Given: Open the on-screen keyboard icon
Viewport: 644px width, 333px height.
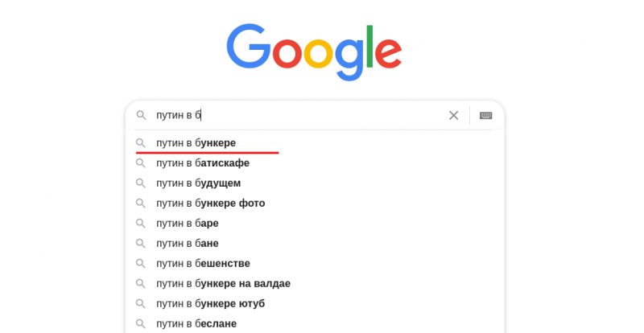Looking at the screenshot, I should click(486, 115).
